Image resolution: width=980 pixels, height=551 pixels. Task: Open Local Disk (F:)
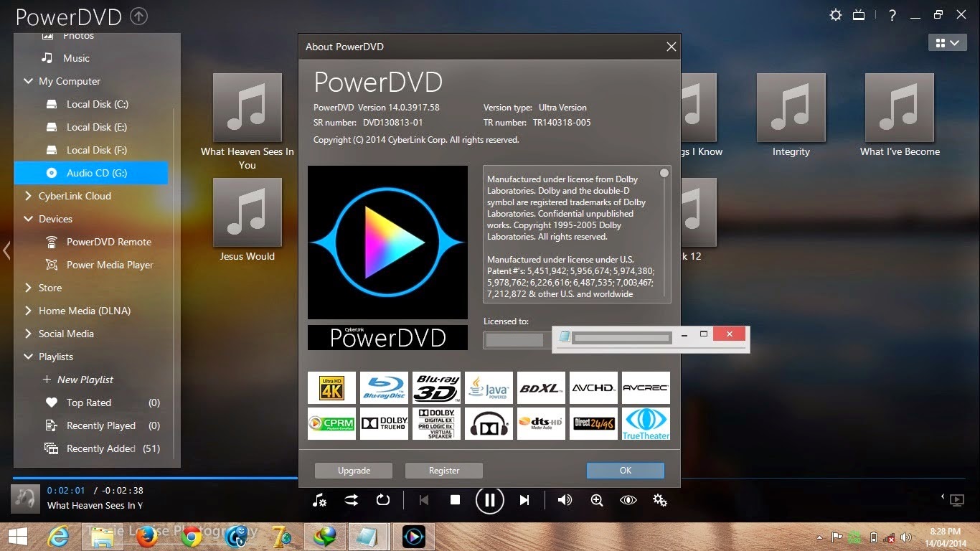(97, 150)
